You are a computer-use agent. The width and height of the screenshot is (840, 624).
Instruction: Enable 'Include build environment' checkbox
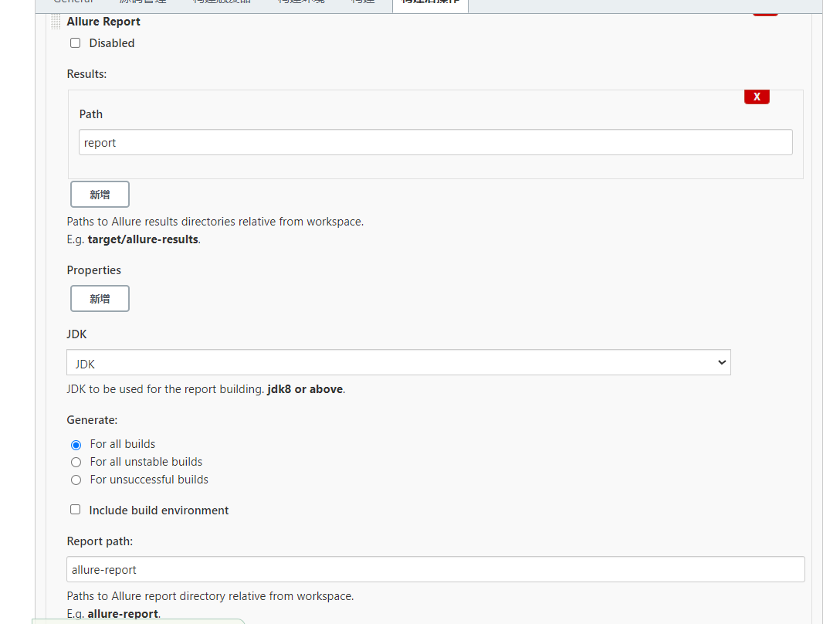coord(76,509)
